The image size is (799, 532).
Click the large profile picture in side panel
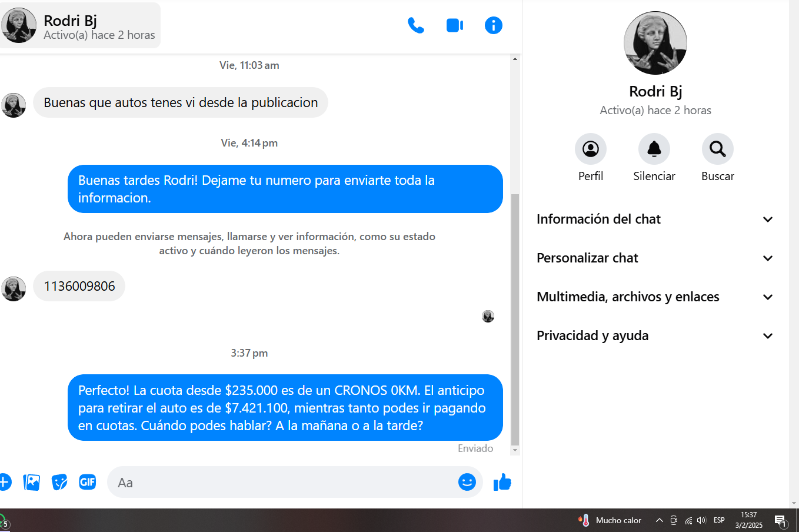[655, 43]
